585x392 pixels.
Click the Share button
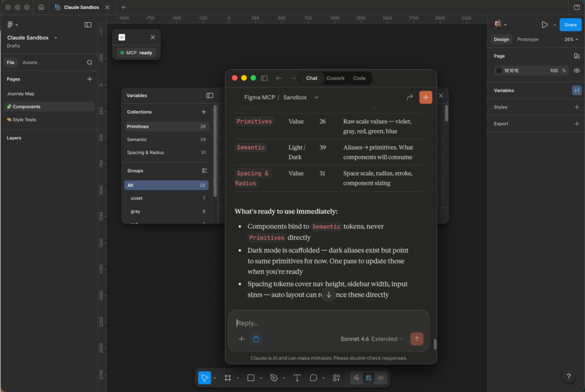coord(570,25)
